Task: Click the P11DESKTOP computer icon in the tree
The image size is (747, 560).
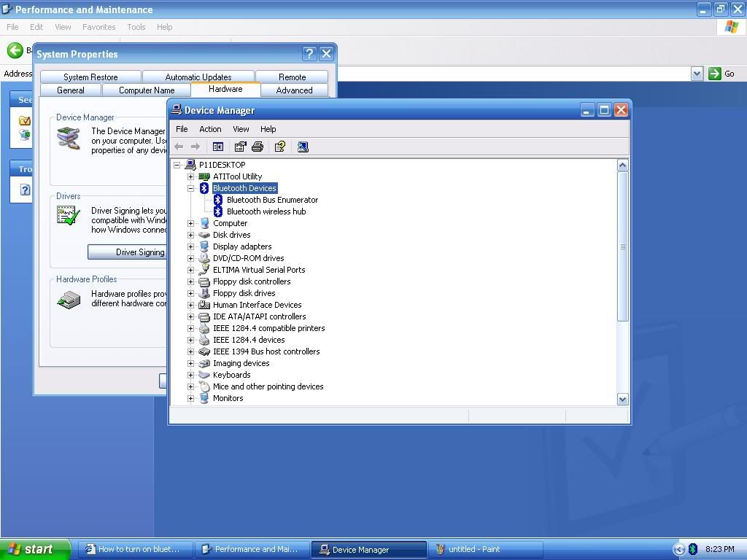Action: (190, 165)
